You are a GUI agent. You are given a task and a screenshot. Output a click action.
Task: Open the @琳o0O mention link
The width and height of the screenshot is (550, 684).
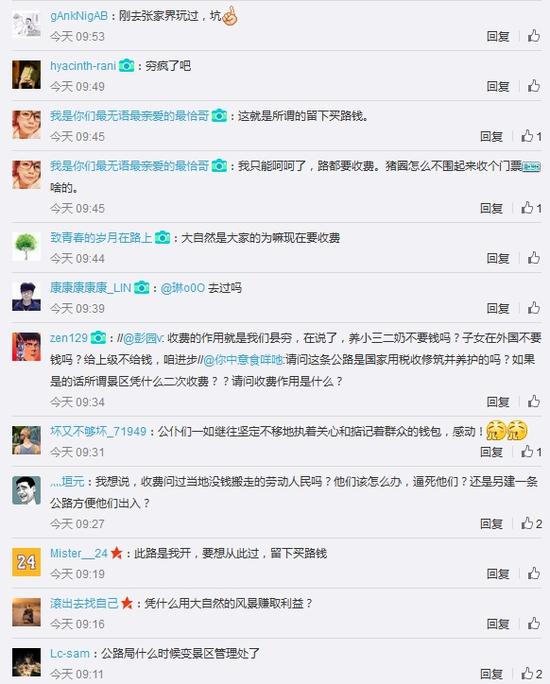click(183, 288)
